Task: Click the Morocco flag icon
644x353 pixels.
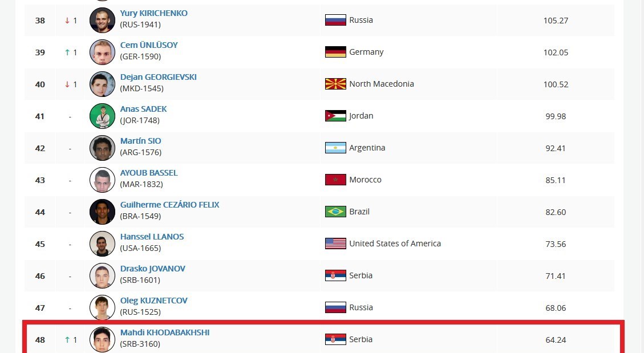Action: tap(335, 180)
